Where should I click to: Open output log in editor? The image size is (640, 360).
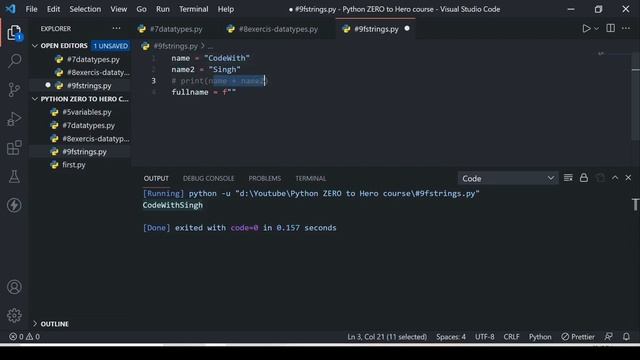[x=600, y=178]
